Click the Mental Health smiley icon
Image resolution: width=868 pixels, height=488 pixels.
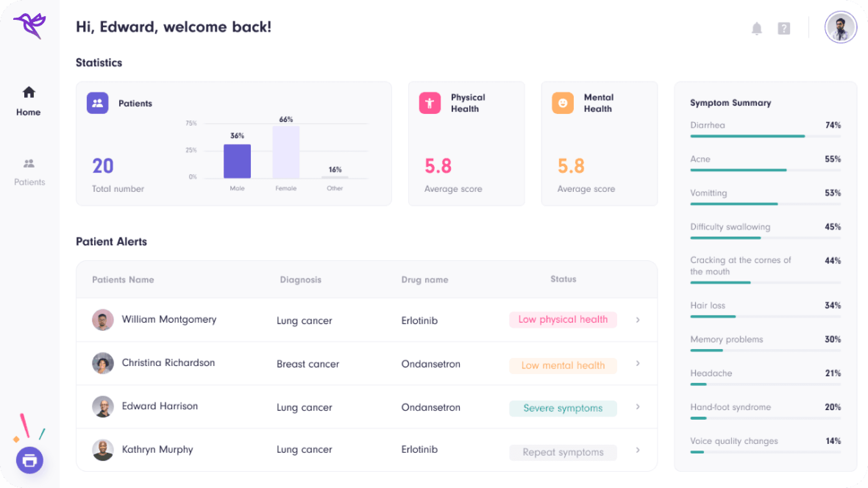563,103
